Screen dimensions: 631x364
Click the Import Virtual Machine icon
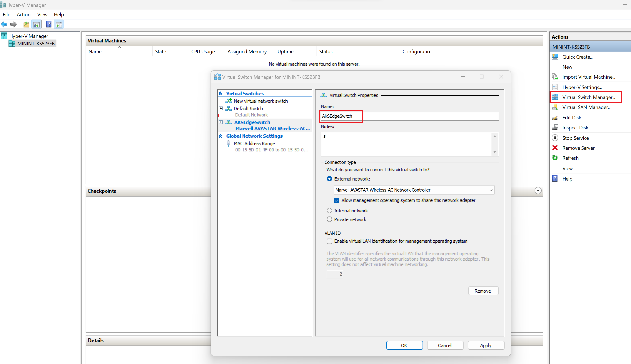click(555, 77)
